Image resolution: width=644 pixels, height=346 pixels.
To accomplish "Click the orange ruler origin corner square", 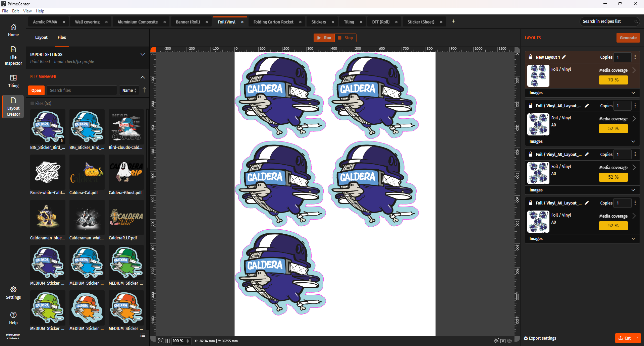I will pyautogui.click(x=153, y=49).
